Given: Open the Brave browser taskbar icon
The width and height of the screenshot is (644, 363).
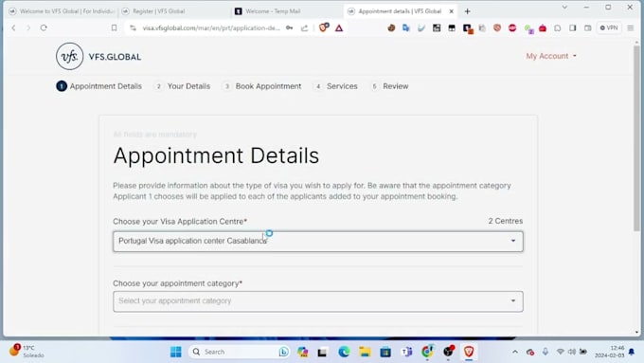Looking at the screenshot, I should click(x=469, y=352).
